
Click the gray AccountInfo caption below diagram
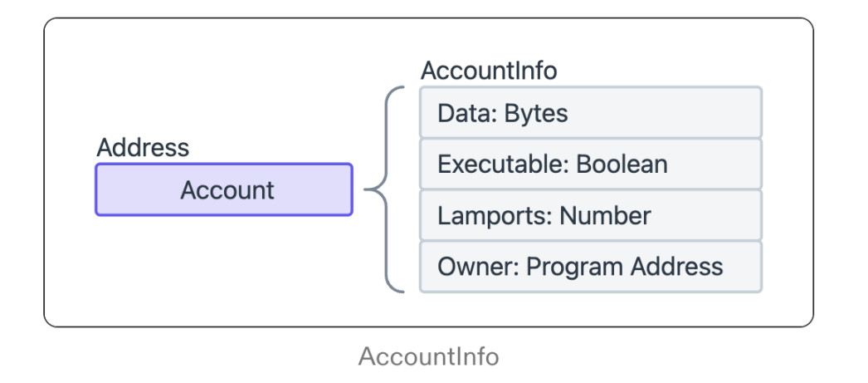pos(428,357)
